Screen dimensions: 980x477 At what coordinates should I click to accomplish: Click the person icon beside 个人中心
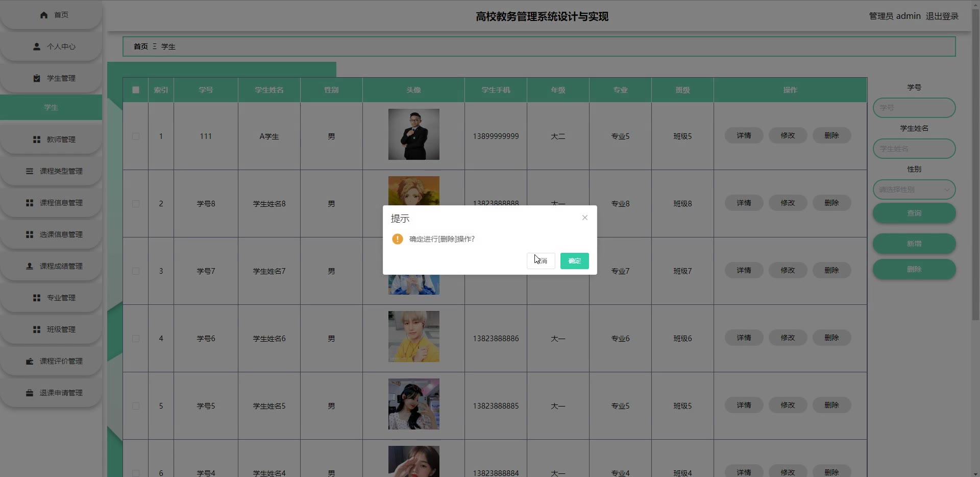coord(37,46)
